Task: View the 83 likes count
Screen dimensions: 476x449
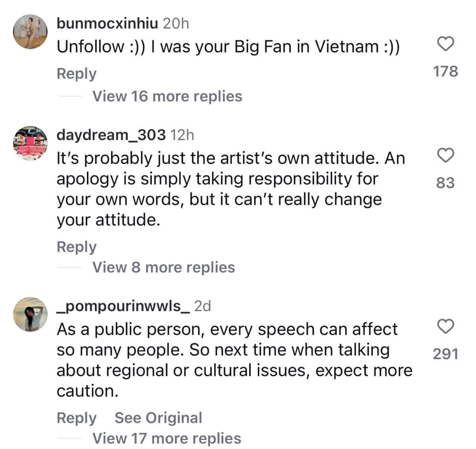Action: (x=445, y=183)
